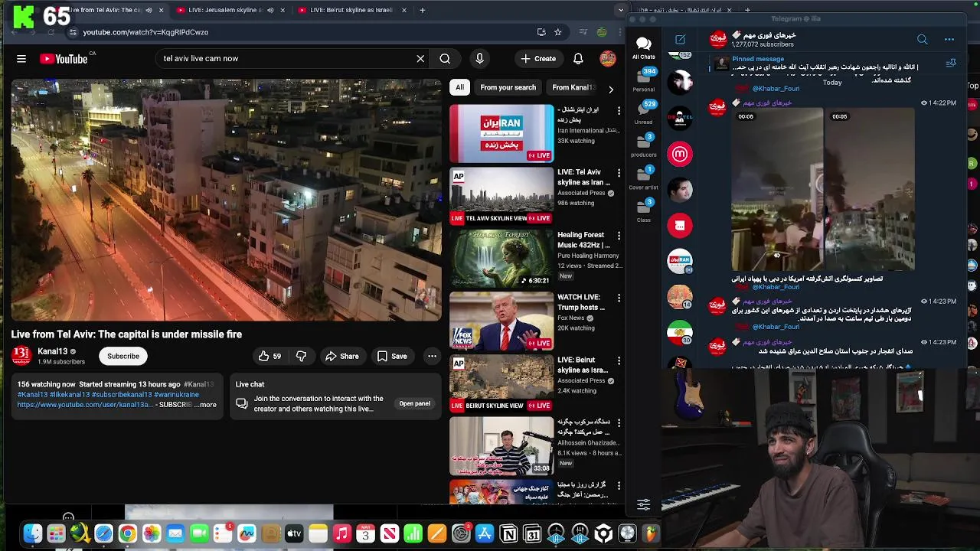
Task: Bookmark this page with the star icon
Action: [x=558, y=32]
